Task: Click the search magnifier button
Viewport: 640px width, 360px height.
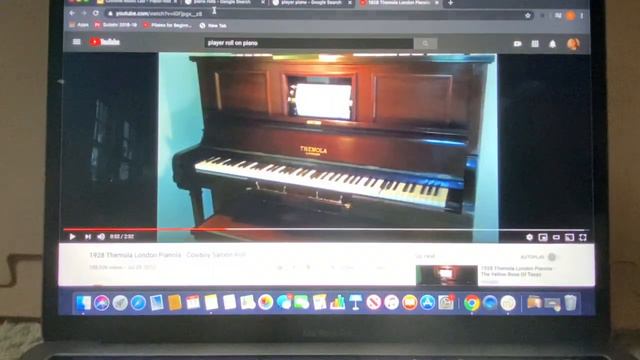Action: [x=426, y=43]
